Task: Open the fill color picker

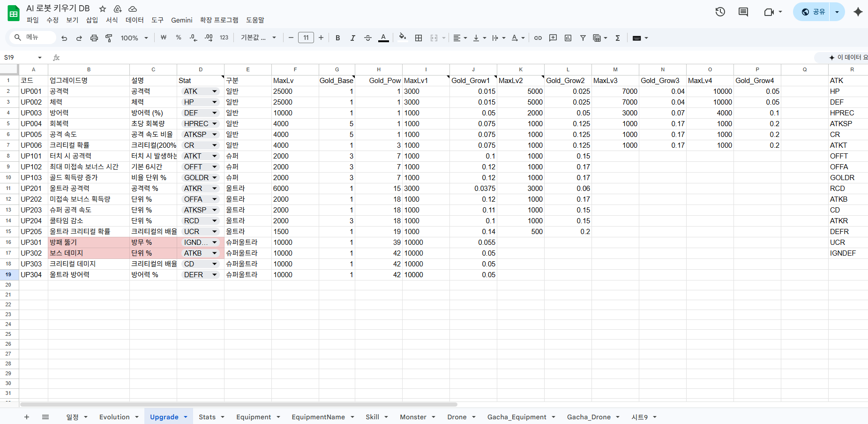Action: [x=402, y=38]
